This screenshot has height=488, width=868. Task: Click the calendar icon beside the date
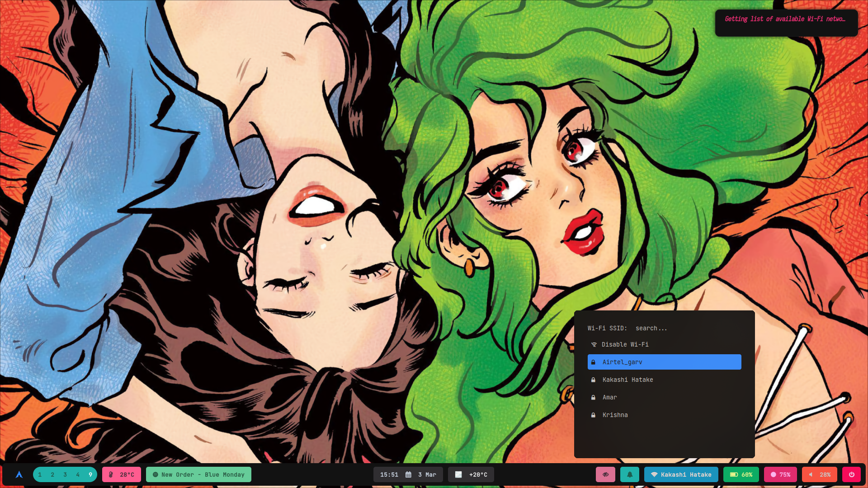pyautogui.click(x=408, y=474)
